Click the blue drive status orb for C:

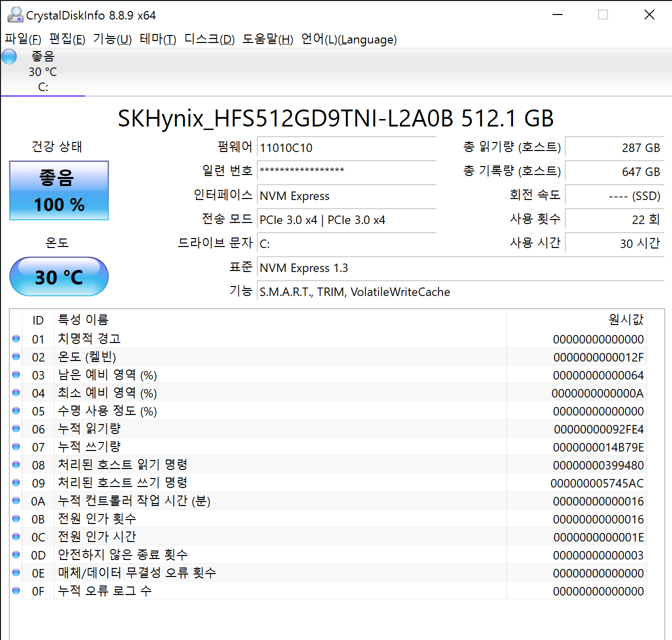click(x=9, y=56)
